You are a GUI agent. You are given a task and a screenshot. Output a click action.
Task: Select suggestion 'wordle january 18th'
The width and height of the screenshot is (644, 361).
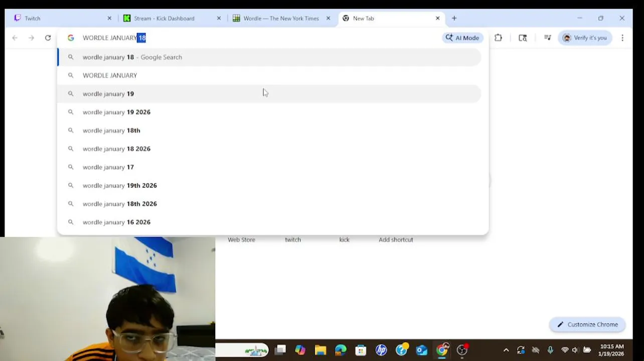click(x=269, y=130)
